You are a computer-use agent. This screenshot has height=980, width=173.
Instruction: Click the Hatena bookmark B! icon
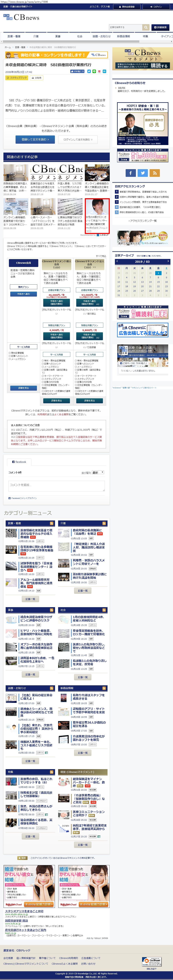[105, 71]
